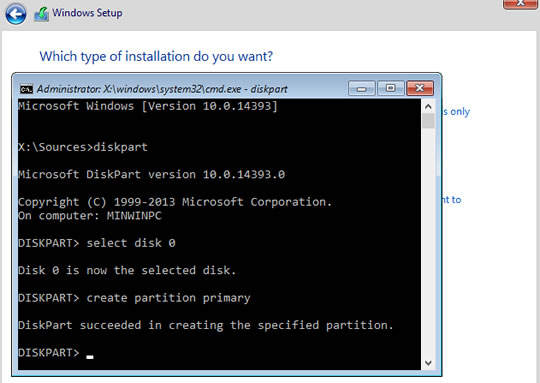Open the cmd.exe system menu icon

[26, 89]
